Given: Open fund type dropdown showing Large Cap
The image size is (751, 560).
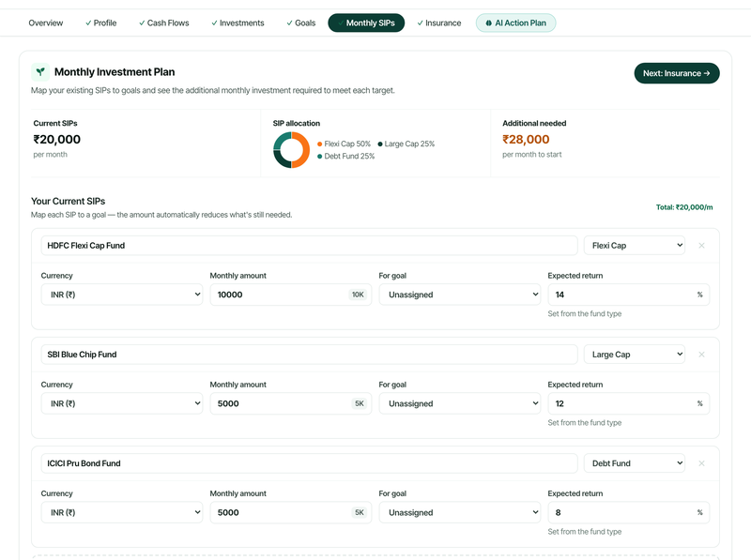Looking at the screenshot, I should [635, 355].
